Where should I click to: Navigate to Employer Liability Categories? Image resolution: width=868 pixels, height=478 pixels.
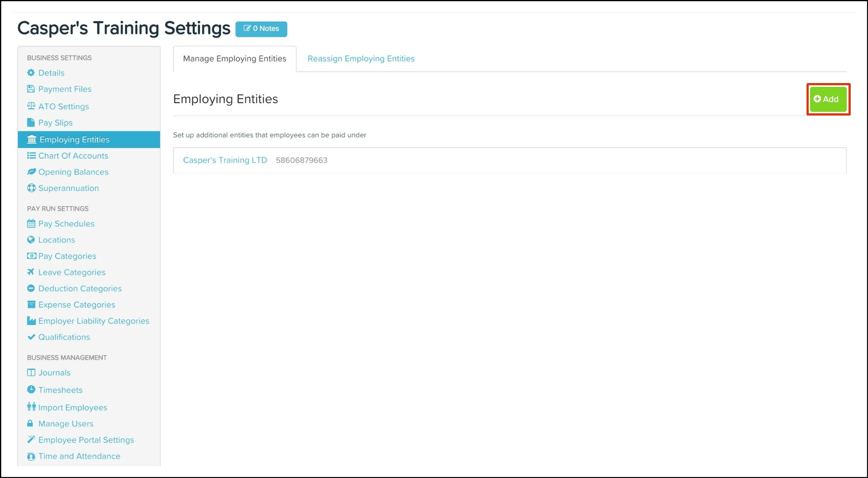(94, 321)
